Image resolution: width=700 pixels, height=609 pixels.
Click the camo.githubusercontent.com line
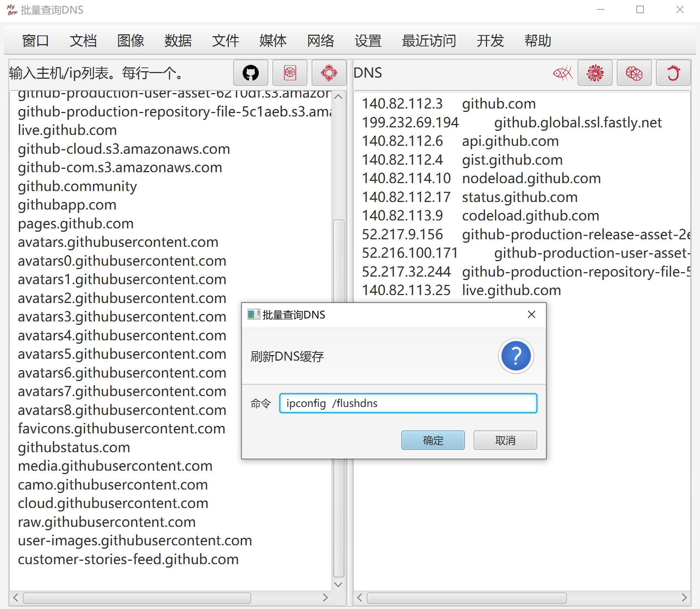113,485
